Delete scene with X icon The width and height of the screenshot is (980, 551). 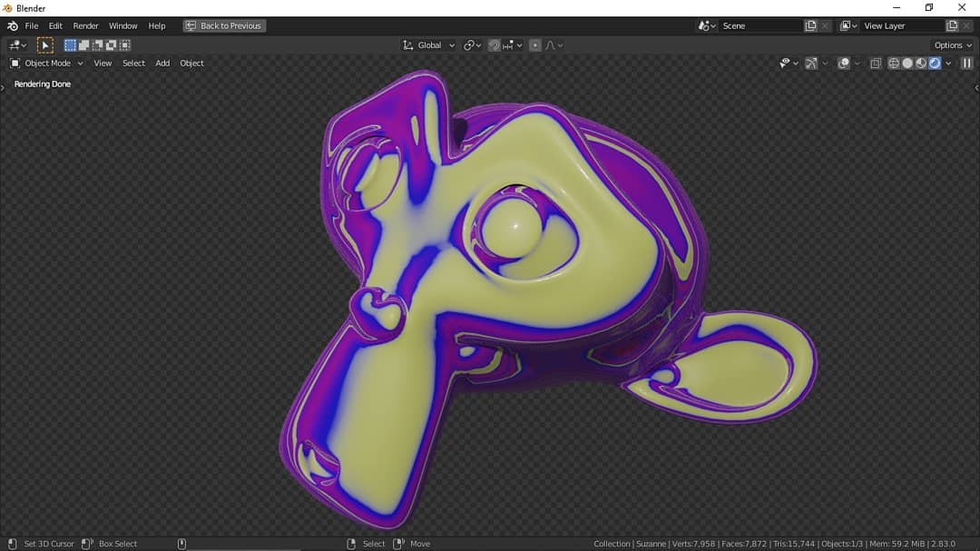pos(825,26)
